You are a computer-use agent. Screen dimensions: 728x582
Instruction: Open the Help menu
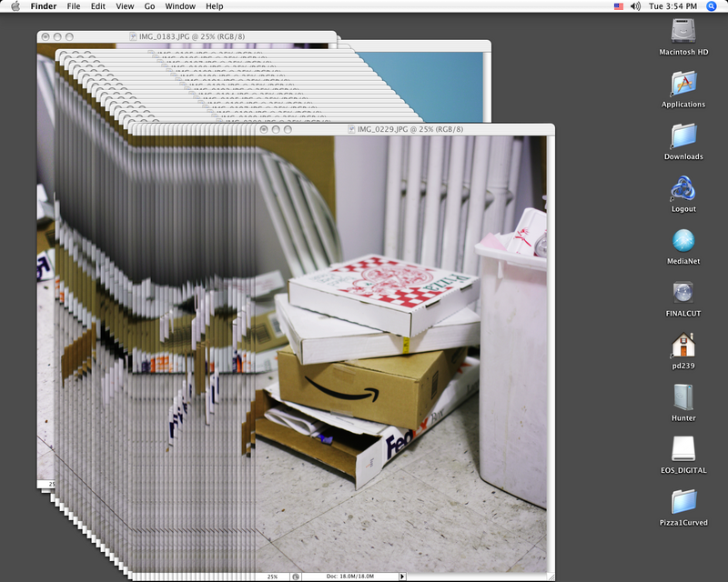click(x=215, y=6)
